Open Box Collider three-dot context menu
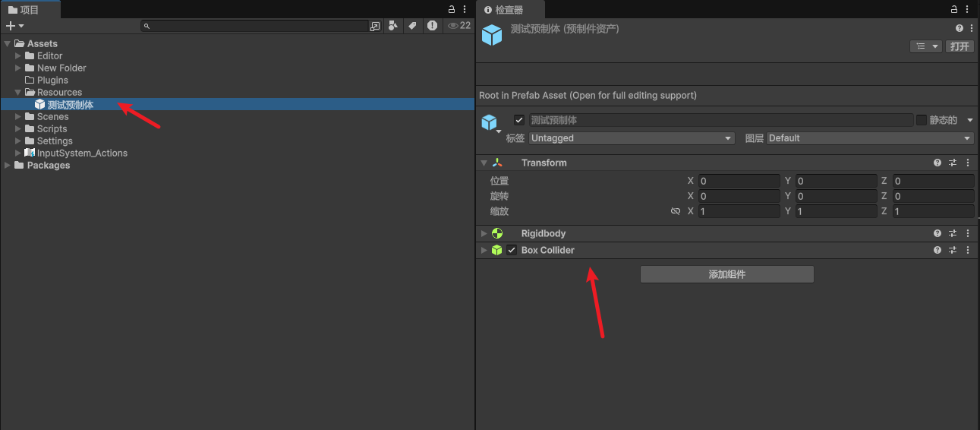 coord(968,250)
